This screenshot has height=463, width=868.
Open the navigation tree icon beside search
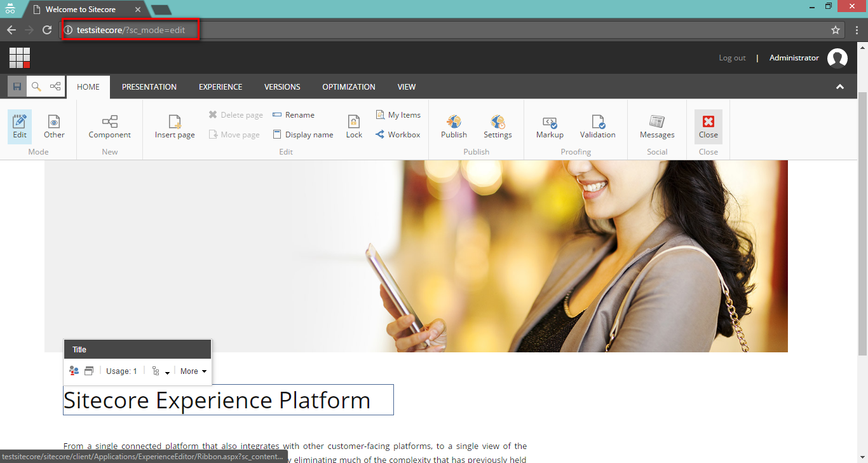click(55, 86)
